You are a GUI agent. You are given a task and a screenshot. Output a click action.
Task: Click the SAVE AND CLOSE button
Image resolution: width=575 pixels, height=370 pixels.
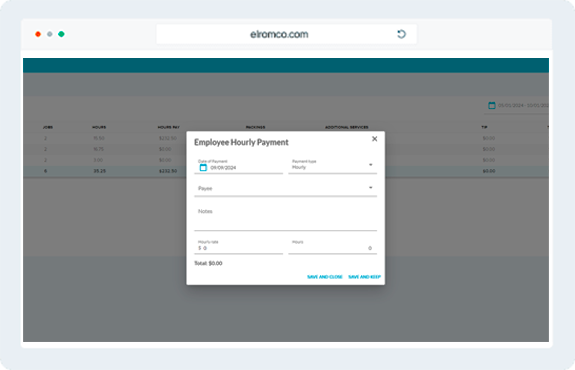325,277
